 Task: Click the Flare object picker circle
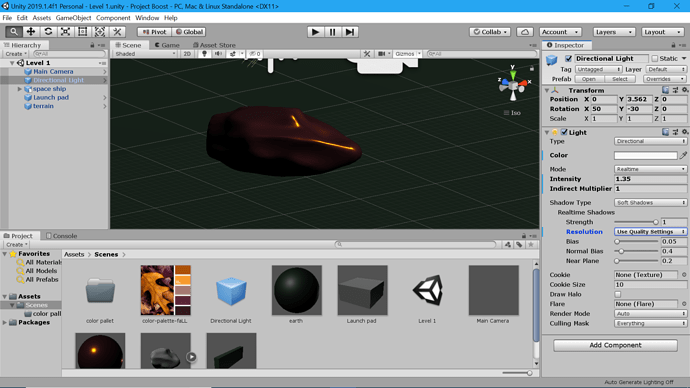tap(684, 304)
